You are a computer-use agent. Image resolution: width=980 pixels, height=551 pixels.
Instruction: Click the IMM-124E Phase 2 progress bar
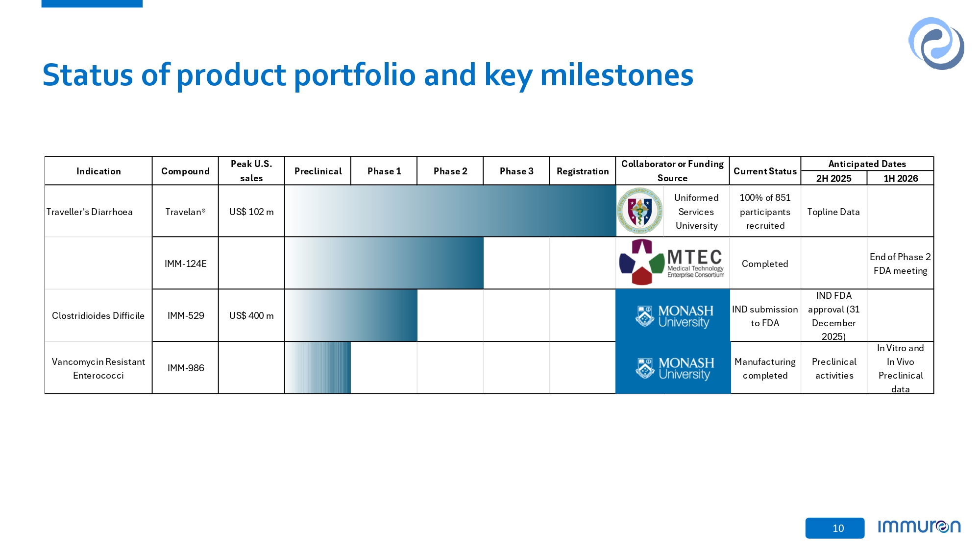384,263
